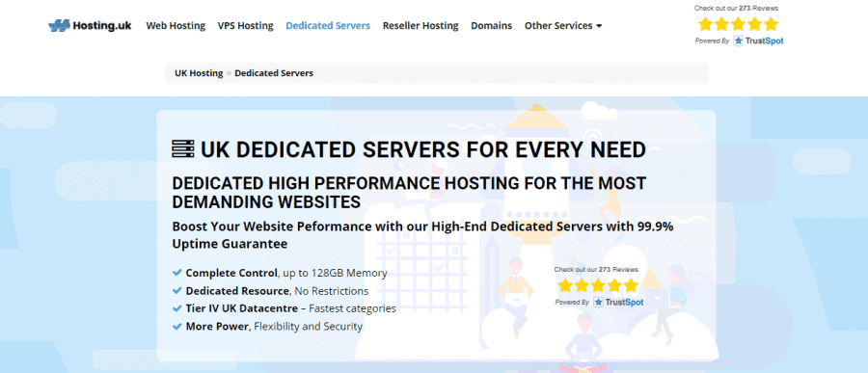Click 'Complete Control, up to 128GB Memory'

click(286, 273)
